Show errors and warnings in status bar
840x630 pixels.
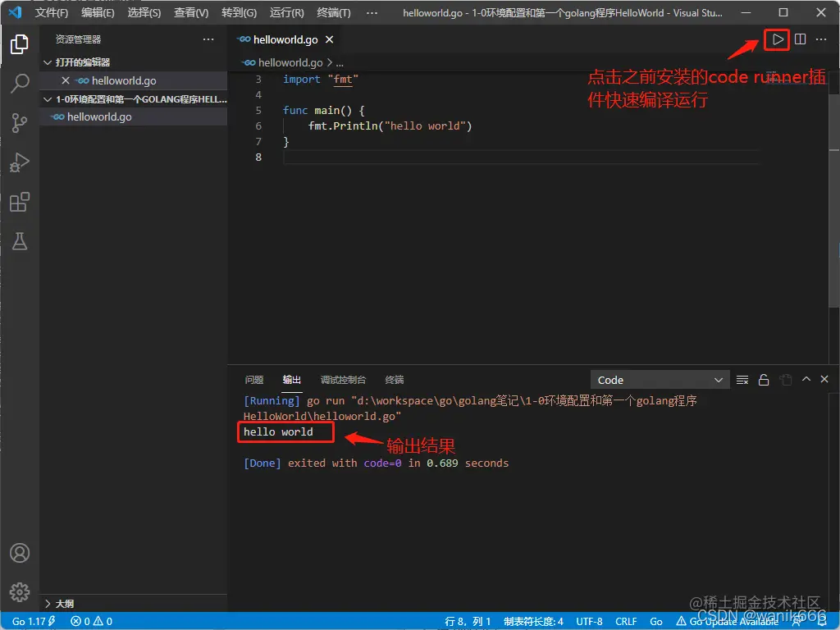coord(91,622)
